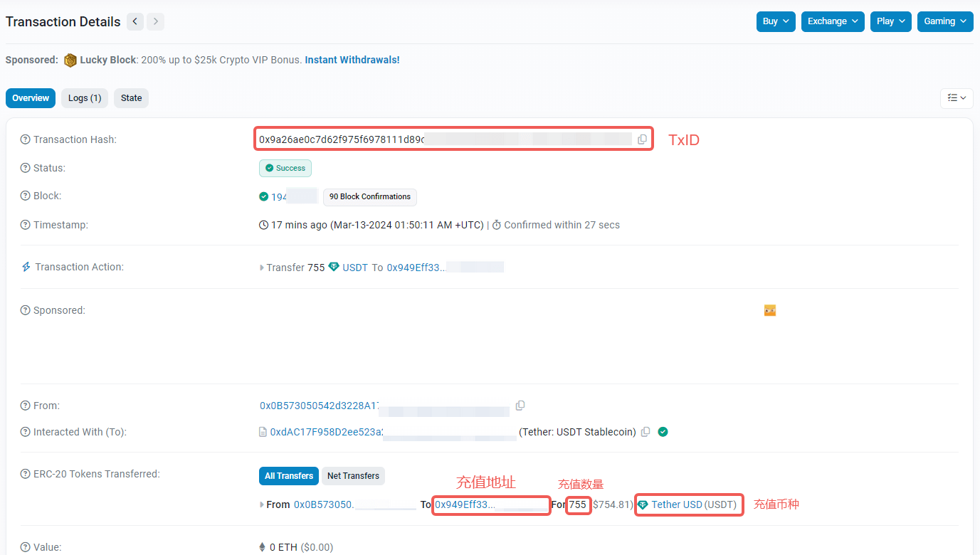Copy the Tether USDT Stablecoin contract address
This screenshot has height=555, width=980.
pyautogui.click(x=646, y=432)
